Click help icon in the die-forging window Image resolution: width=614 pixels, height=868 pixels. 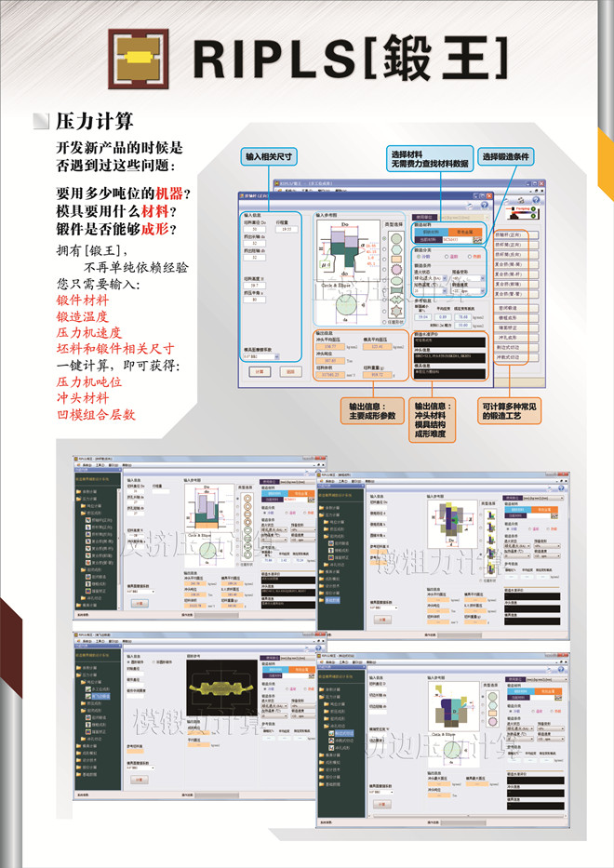(318, 648)
